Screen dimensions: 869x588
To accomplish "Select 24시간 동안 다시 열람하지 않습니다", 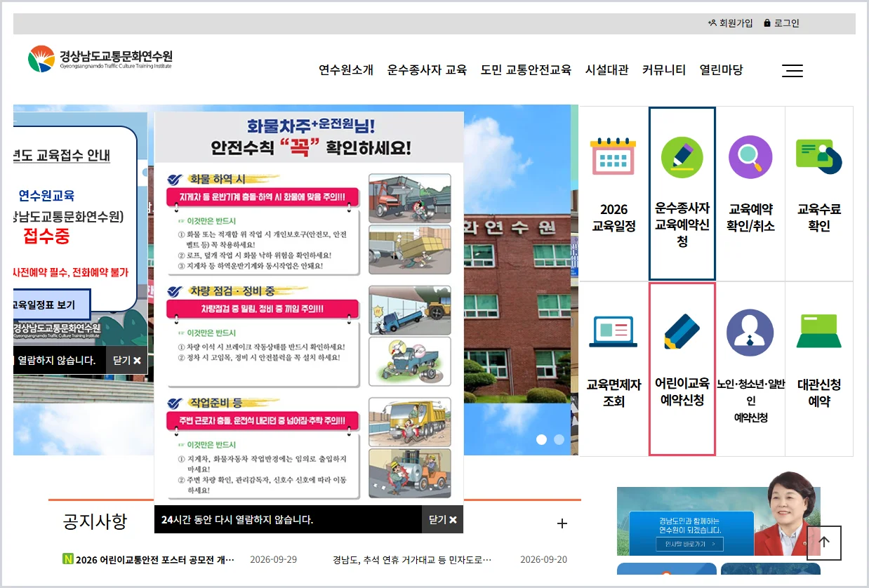I will click(x=237, y=520).
